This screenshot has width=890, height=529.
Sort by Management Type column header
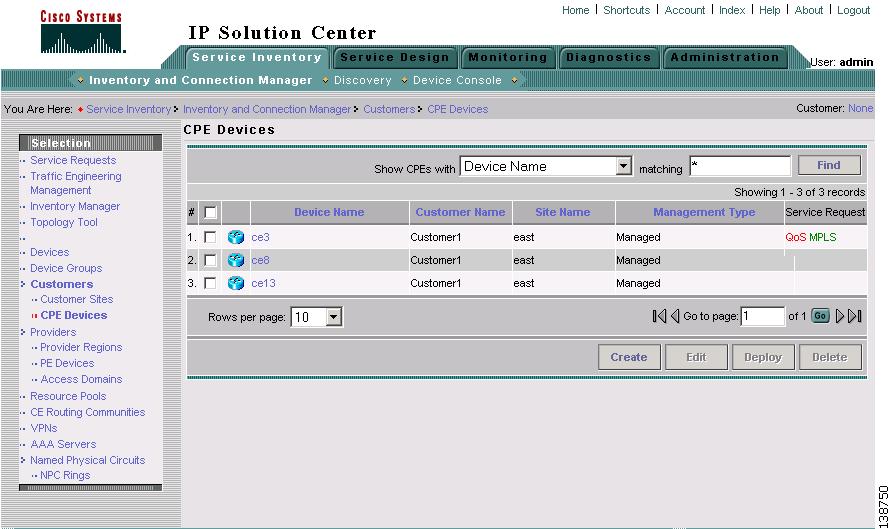coord(704,212)
